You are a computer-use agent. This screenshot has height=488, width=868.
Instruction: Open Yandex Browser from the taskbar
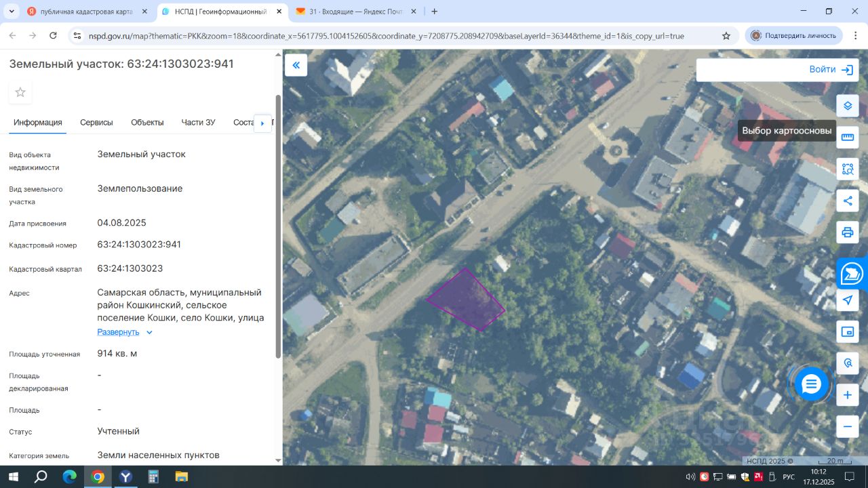tap(125, 476)
